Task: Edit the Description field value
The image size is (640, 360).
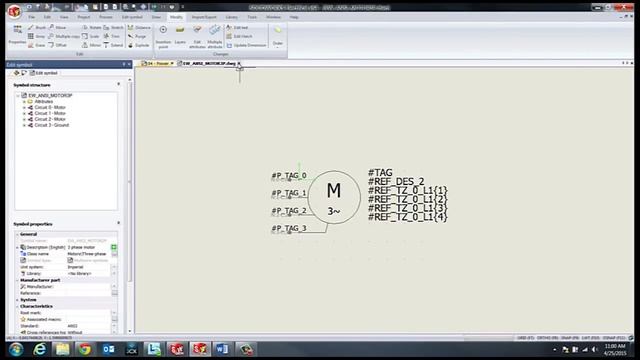Action: coord(89,247)
